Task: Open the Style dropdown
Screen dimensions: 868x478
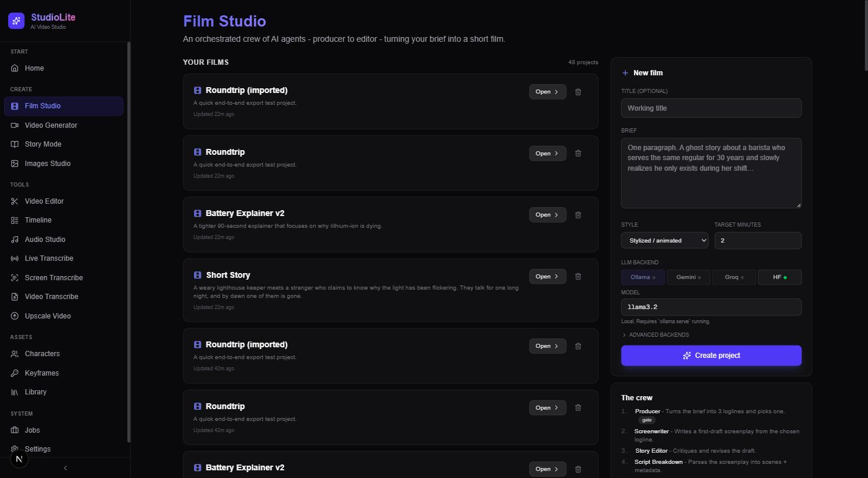Action: click(665, 240)
